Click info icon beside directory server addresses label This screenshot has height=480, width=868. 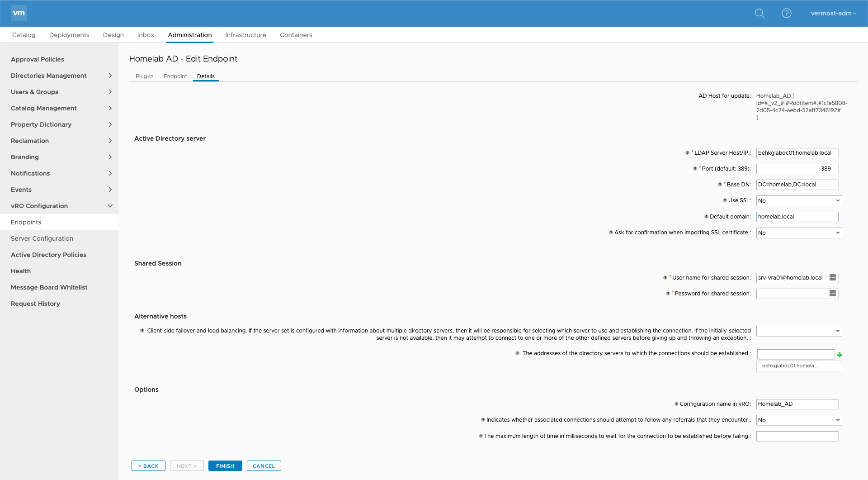coord(517,353)
